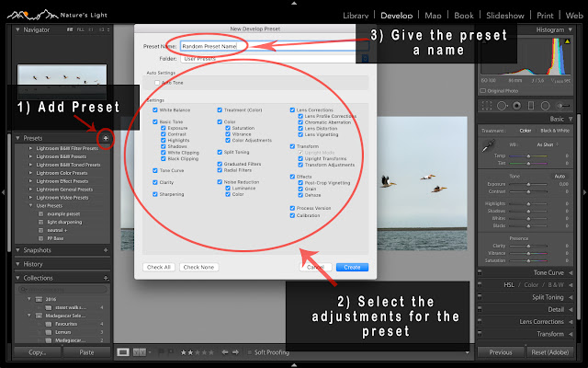Click the Reset (Adobe) button
This screenshot has width=588, height=368.
pos(549,352)
